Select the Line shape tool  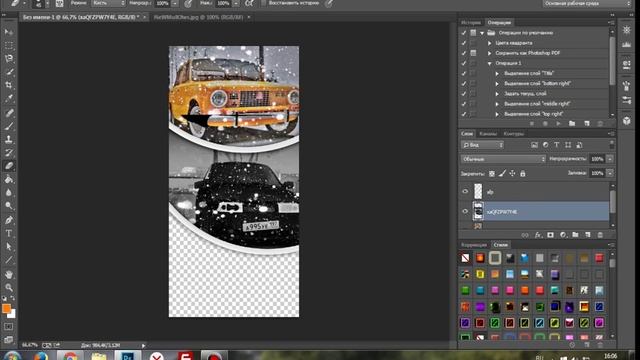pyautogui.click(x=9, y=260)
